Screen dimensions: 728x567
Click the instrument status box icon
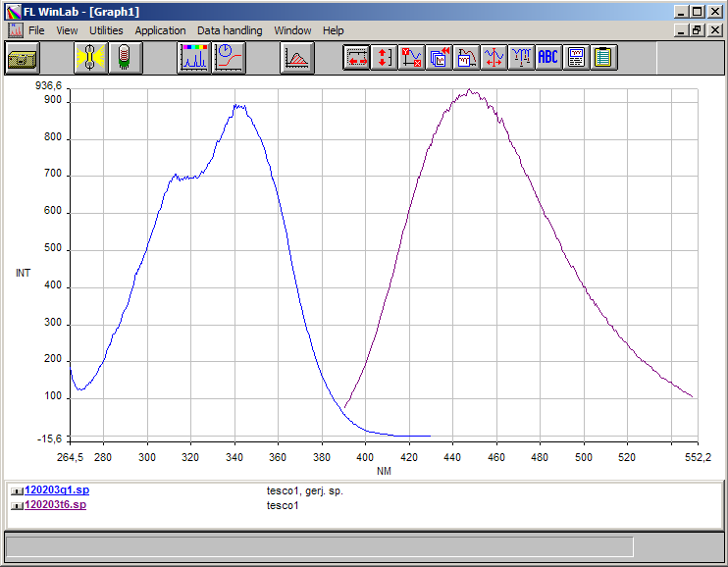click(x=22, y=58)
